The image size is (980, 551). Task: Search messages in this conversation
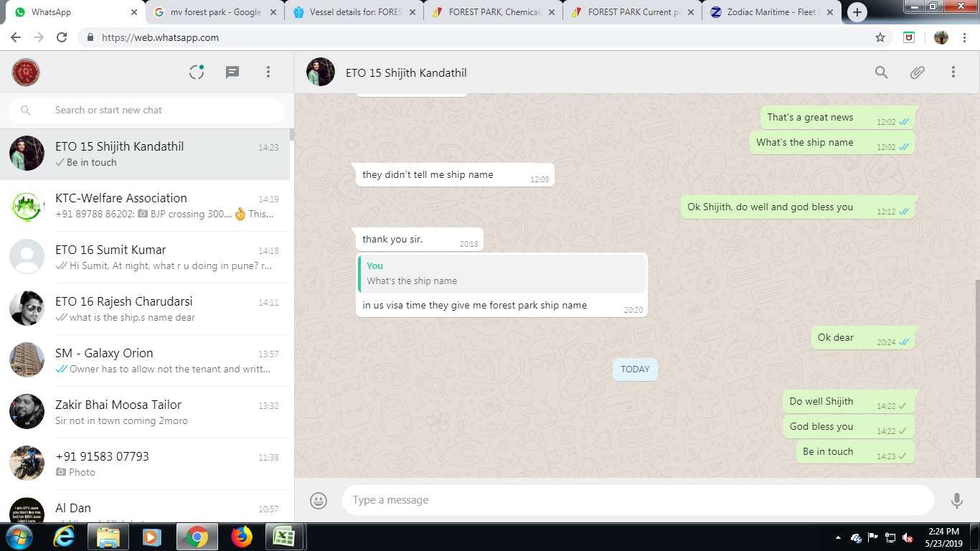[x=881, y=72]
